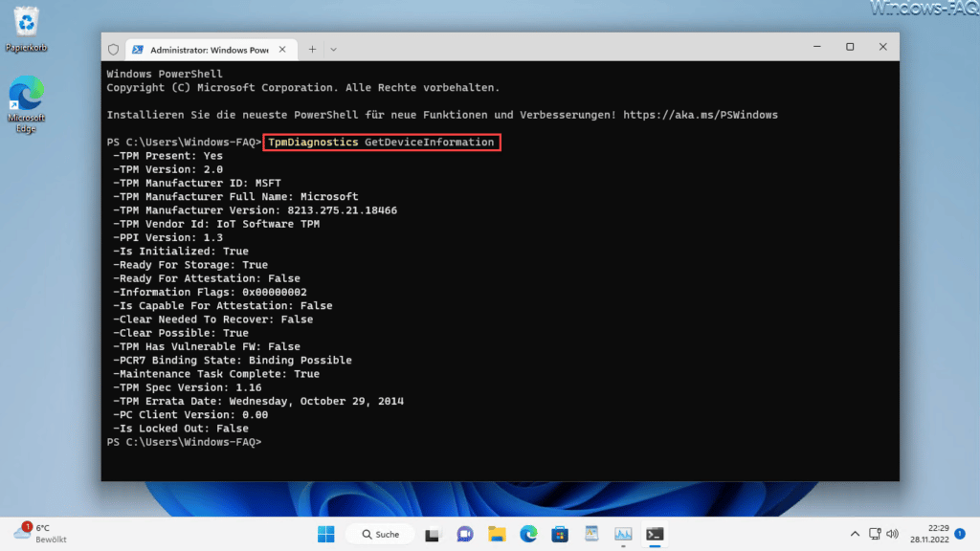
Task: Open the Chat (Teams) taskbar icon
Action: pos(464,534)
